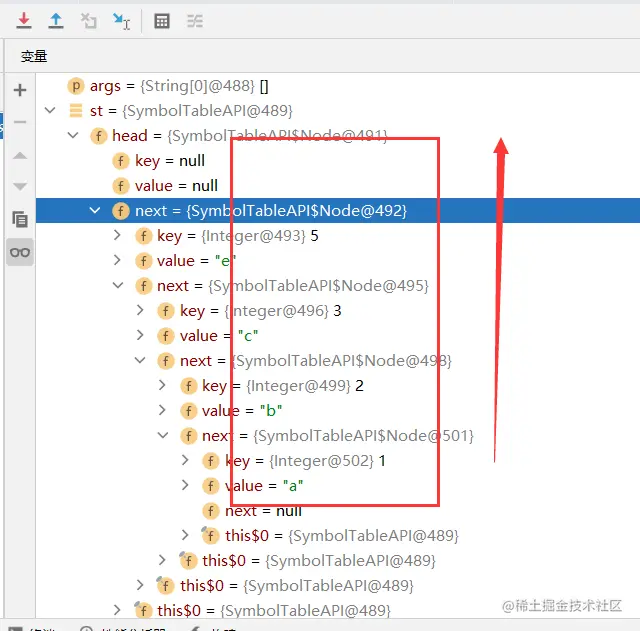This screenshot has width=640, height=631.
Task: Click the field icon beside key = null
Action: pyautogui.click(x=121, y=161)
